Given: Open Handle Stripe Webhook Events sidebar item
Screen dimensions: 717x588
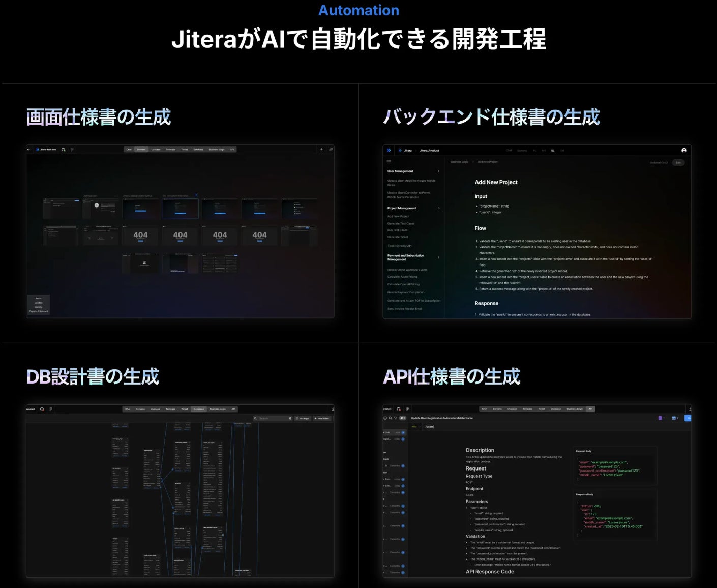Looking at the screenshot, I should pyautogui.click(x=407, y=270).
